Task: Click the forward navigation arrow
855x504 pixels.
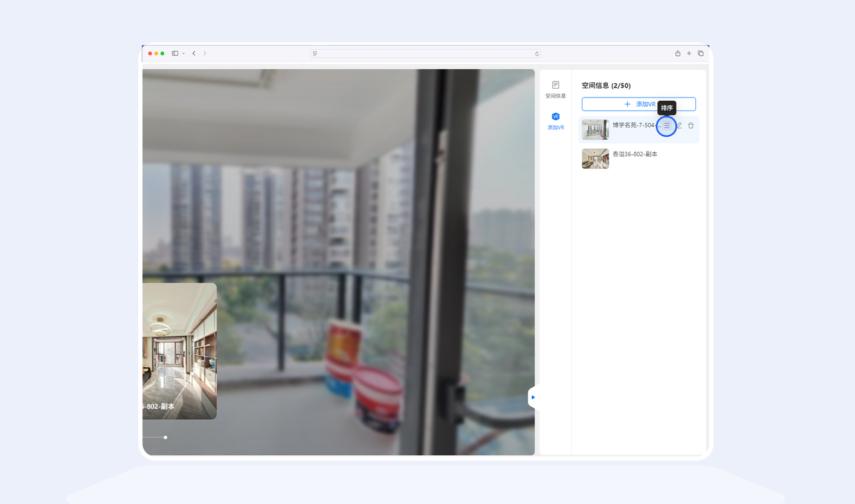Action: [x=204, y=53]
